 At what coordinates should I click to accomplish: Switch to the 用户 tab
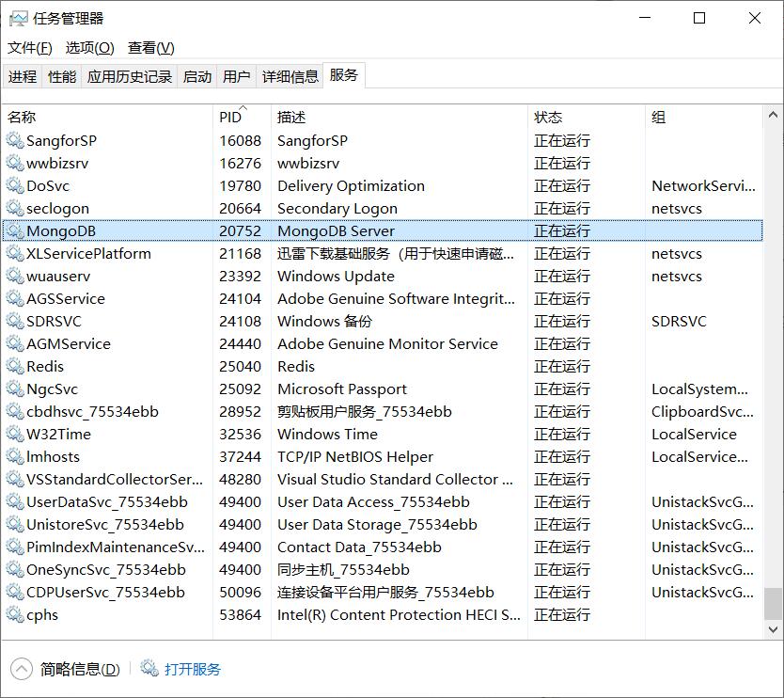pyautogui.click(x=237, y=76)
